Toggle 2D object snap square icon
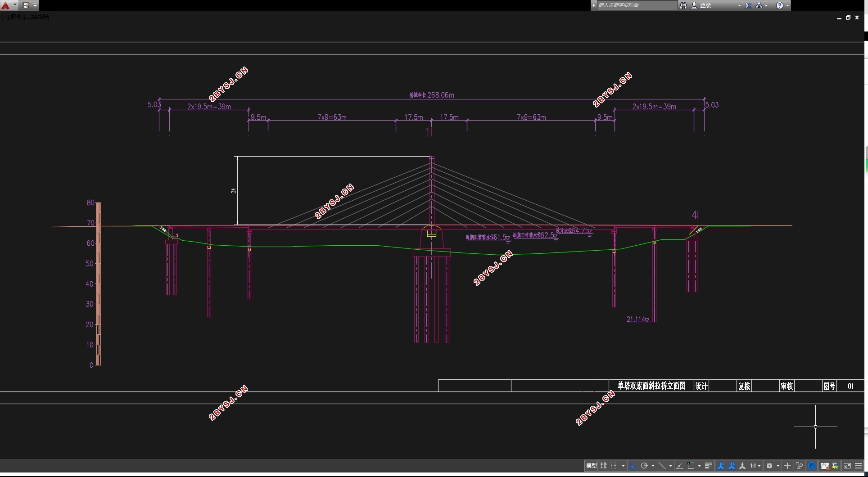Viewport: 868px width, 477px height. click(x=691, y=466)
